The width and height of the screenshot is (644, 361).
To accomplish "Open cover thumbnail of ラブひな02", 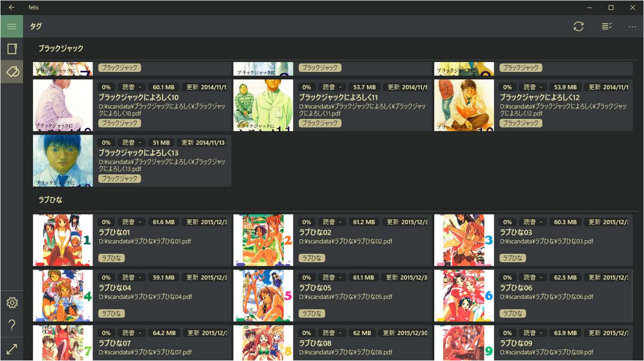I will pyautogui.click(x=263, y=240).
